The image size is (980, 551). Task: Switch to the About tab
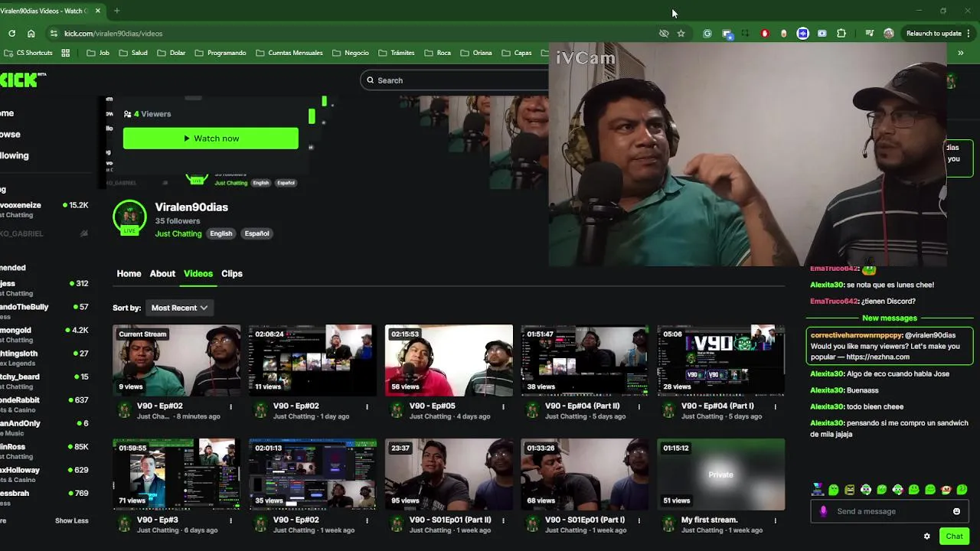click(162, 274)
